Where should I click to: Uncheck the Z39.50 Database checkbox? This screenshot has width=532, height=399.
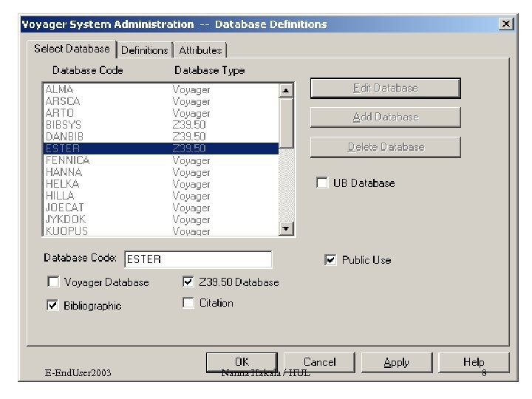pyautogui.click(x=188, y=282)
